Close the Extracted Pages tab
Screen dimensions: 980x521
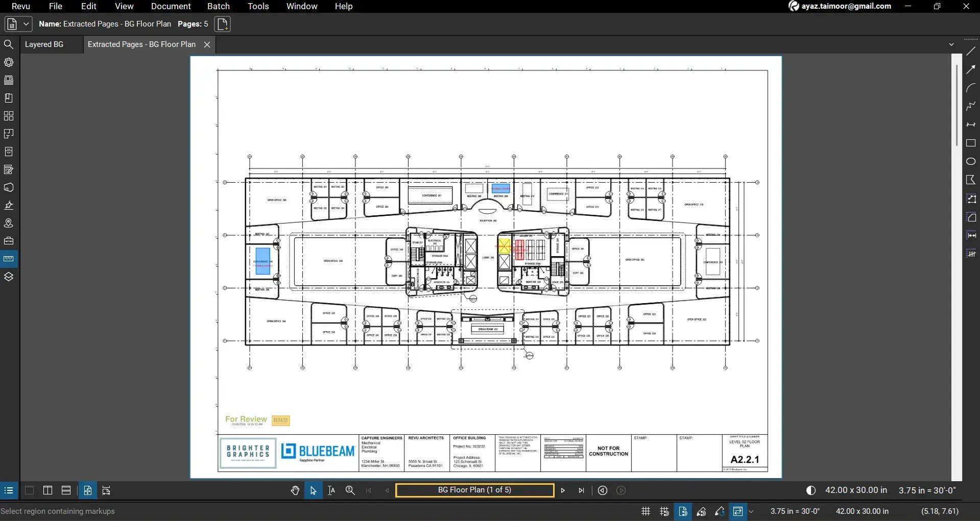tap(207, 44)
